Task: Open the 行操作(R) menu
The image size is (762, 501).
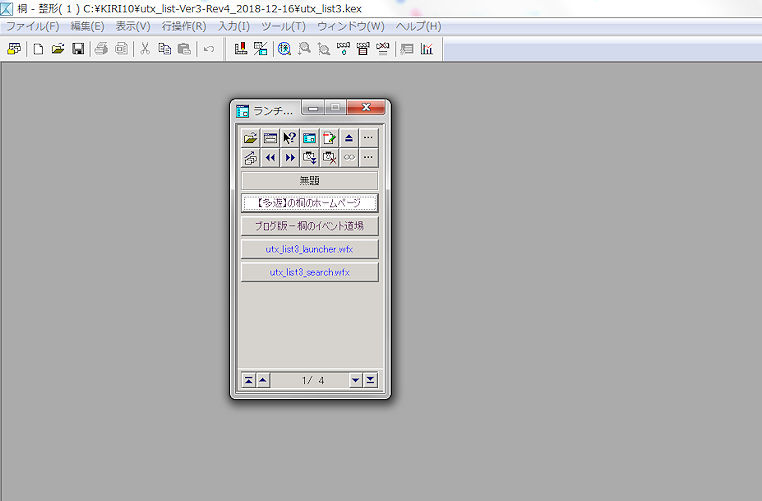Action: pos(184,26)
